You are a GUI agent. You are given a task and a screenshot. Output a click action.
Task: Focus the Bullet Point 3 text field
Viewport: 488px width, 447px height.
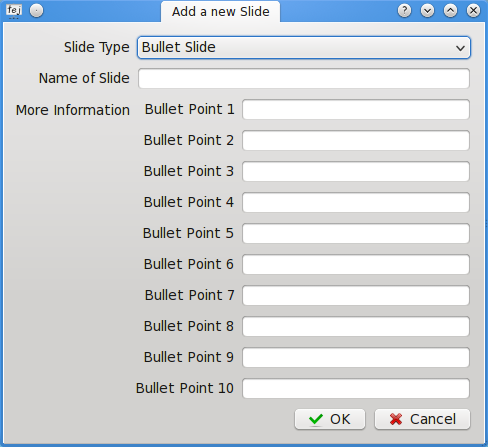(x=356, y=171)
